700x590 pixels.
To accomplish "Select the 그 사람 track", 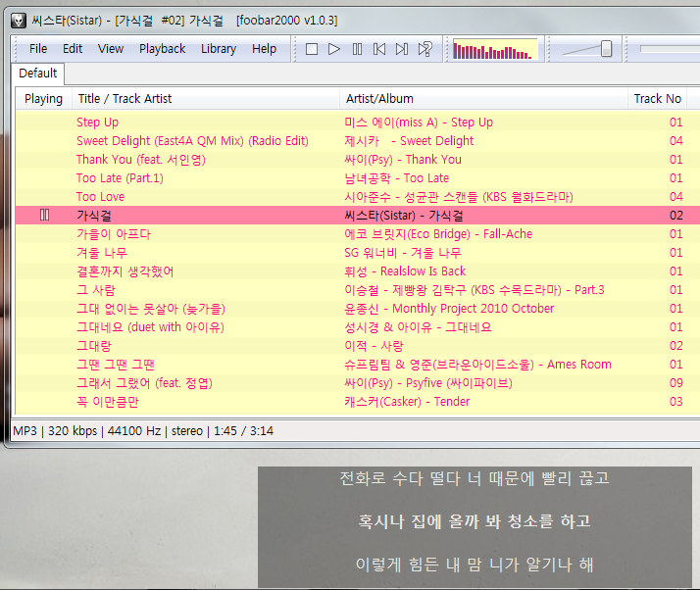I will [96, 290].
